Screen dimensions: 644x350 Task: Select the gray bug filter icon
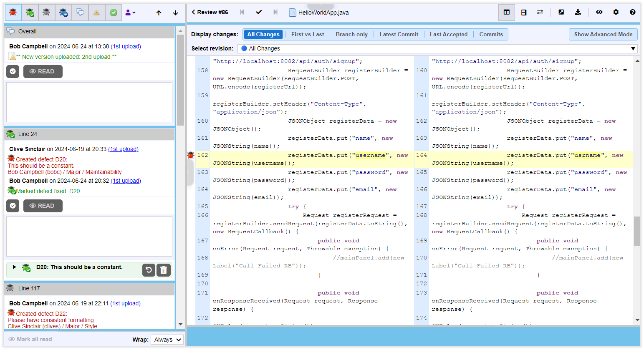click(46, 12)
